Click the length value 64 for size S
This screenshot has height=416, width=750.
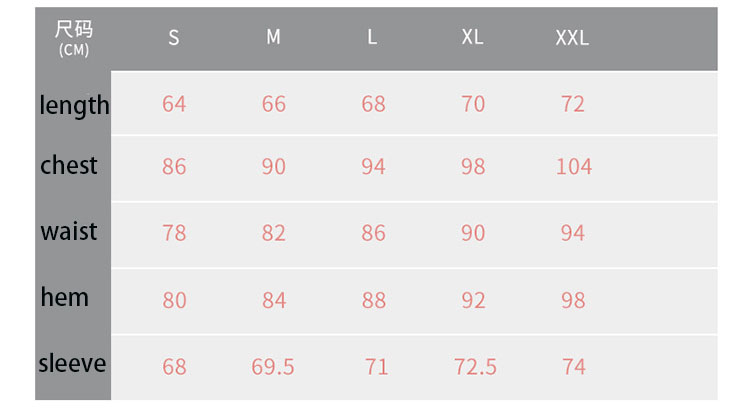[174, 104]
